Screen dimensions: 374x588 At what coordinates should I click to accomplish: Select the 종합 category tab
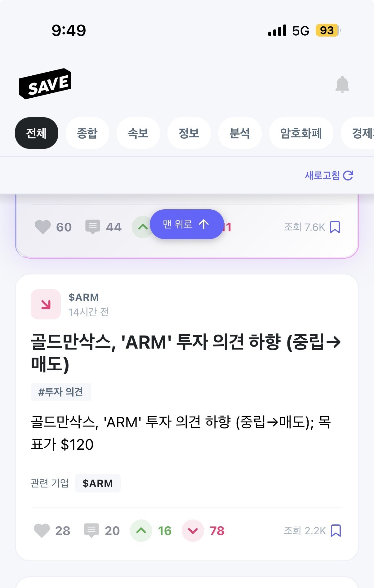click(87, 133)
